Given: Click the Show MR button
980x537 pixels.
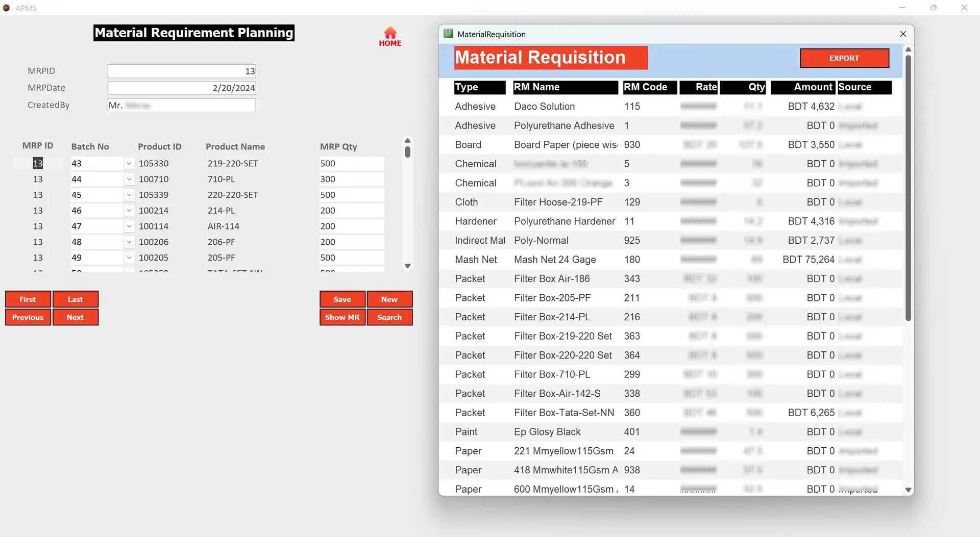Looking at the screenshot, I should pos(342,317).
